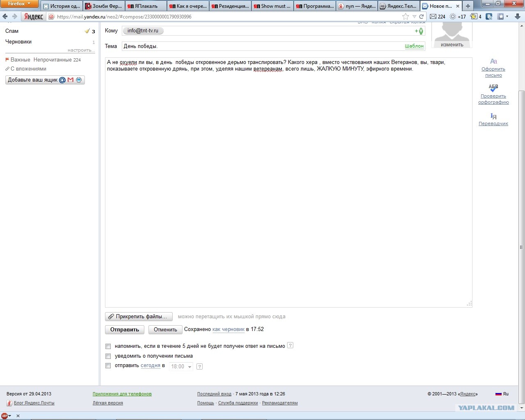Viewport: 525px width, 420px height.
Task: Click the 'настроить…' folders settings link
Action: tap(81, 50)
